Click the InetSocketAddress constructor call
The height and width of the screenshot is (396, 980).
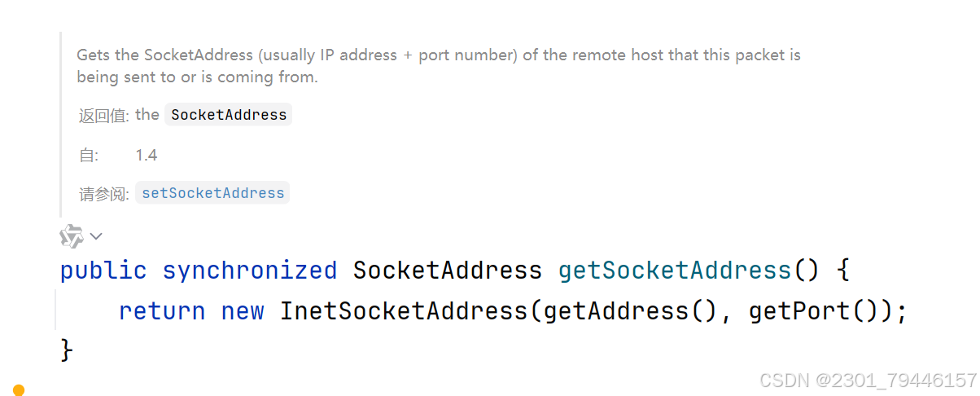pos(404,310)
